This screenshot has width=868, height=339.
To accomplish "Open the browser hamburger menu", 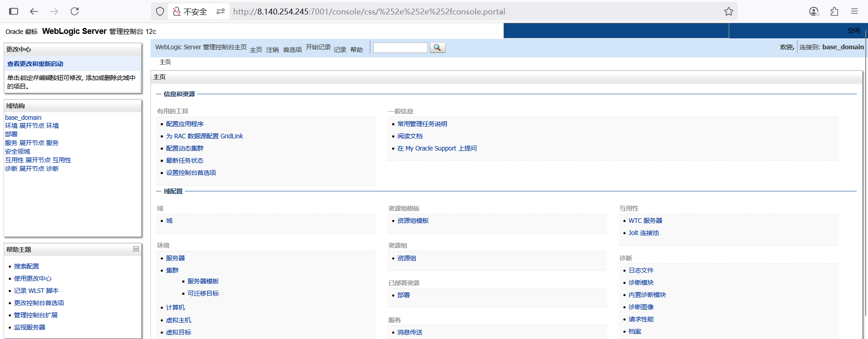I will pyautogui.click(x=854, y=11).
